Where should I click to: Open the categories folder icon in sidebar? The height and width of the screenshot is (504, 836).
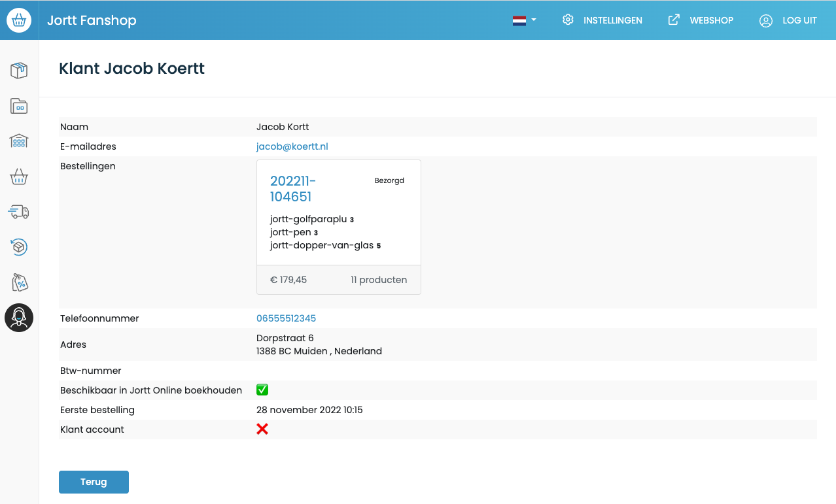19,106
